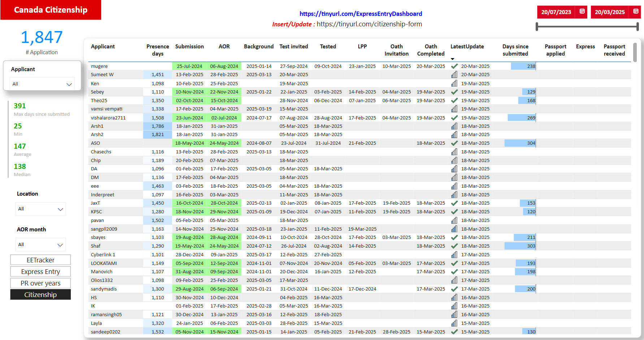The width and height of the screenshot is (644, 340).
Task: Click the checkmark icon in LOOKATAMI row
Action: point(454,263)
